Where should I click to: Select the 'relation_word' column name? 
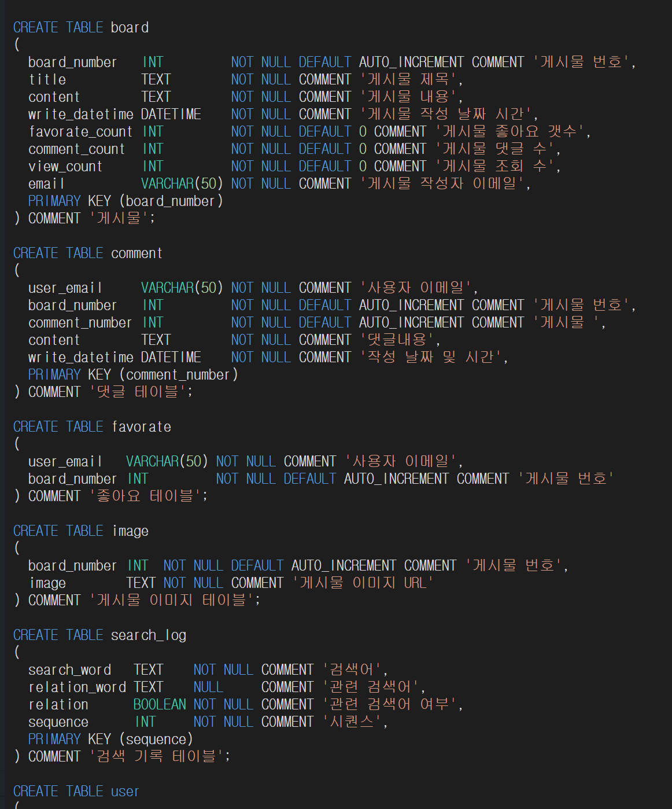pos(77,687)
